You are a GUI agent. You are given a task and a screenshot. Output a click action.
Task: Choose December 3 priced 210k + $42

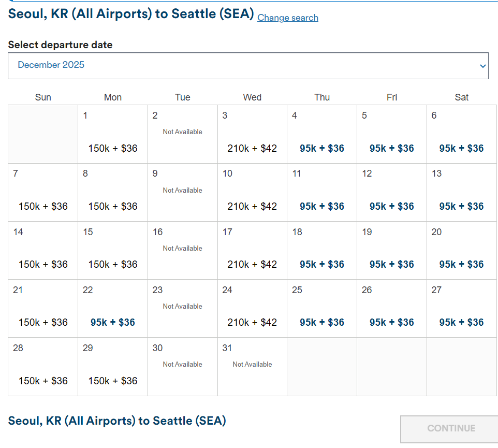coord(252,135)
